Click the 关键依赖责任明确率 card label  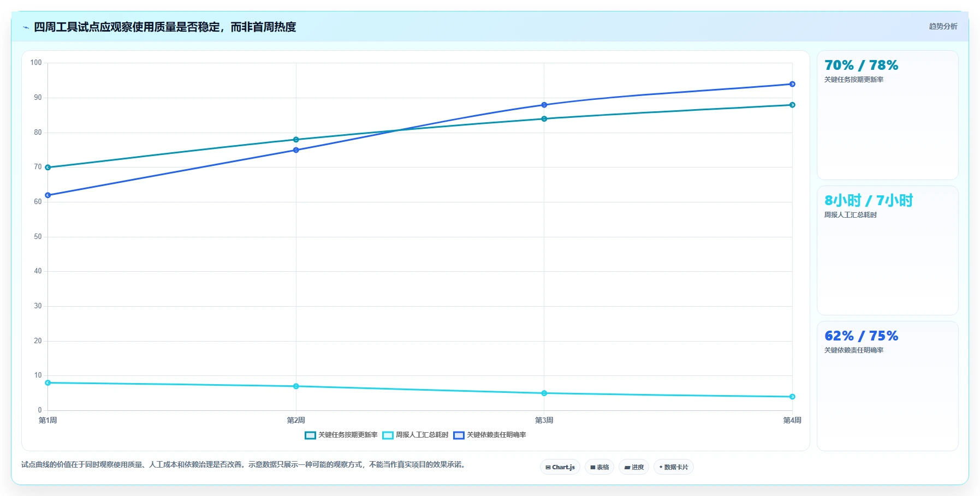(854, 350)
